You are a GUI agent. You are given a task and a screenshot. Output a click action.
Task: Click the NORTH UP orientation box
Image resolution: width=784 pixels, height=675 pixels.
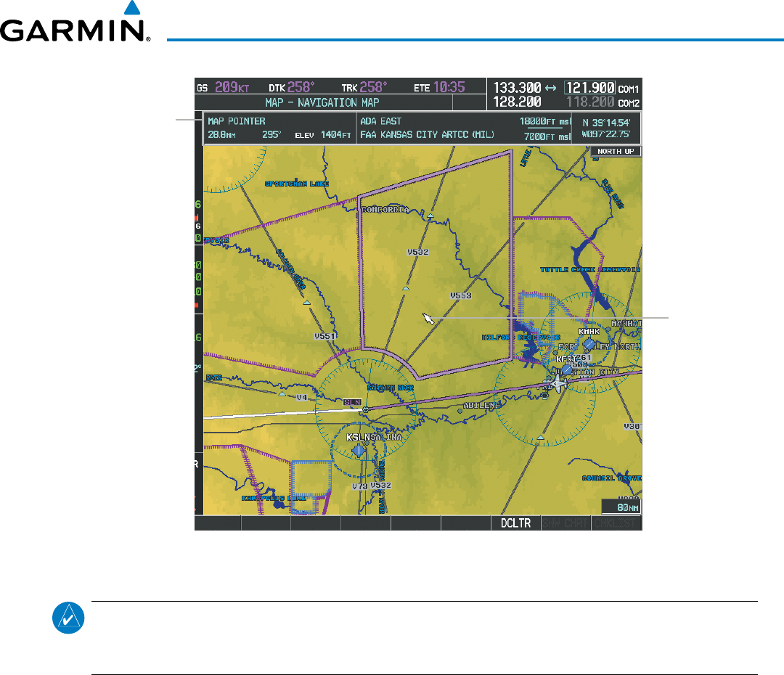click(x=616, y=151)
